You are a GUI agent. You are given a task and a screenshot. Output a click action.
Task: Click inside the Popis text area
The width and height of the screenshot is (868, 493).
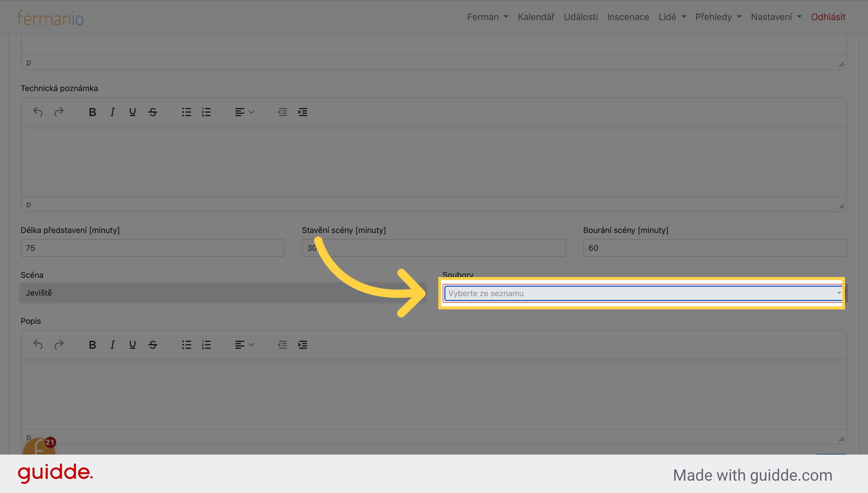434,394
